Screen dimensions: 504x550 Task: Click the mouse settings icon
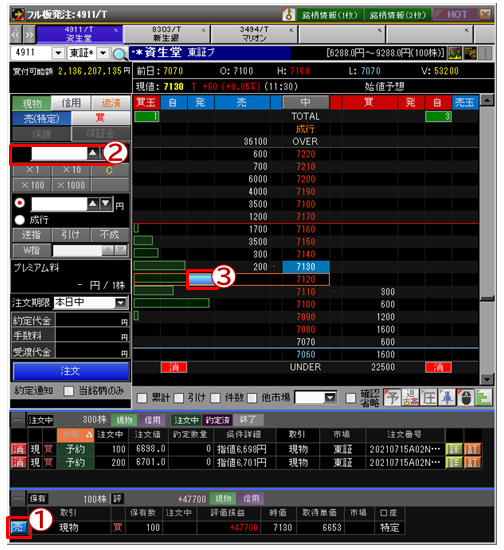point(465,398)
